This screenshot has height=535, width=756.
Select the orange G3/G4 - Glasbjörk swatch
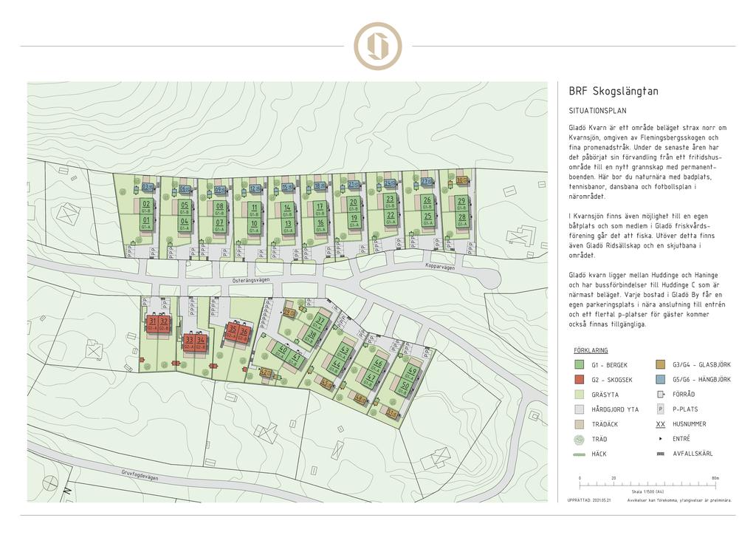coord(661,365)
